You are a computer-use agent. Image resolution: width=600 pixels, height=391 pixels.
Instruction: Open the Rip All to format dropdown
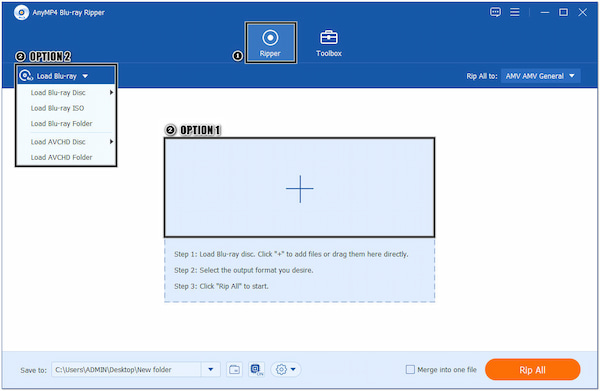point(540,76)
